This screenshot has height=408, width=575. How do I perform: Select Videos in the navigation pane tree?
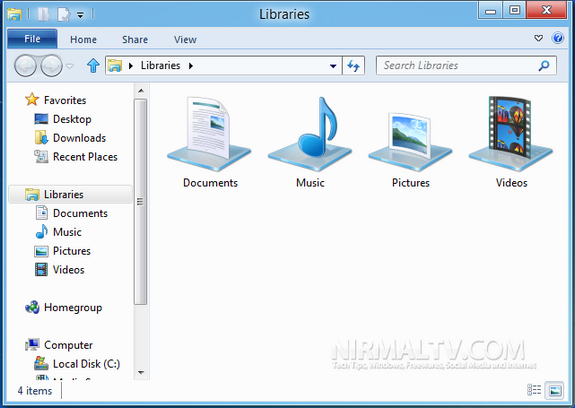59,270
